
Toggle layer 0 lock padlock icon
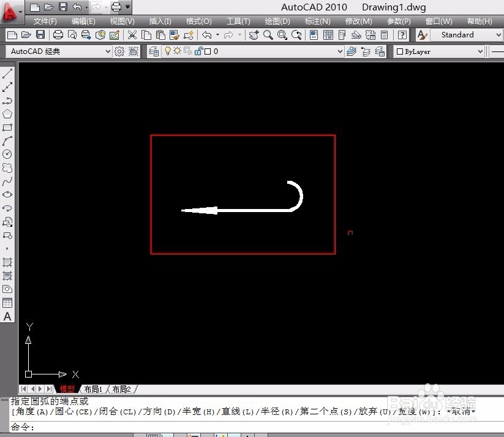(198, 51)
